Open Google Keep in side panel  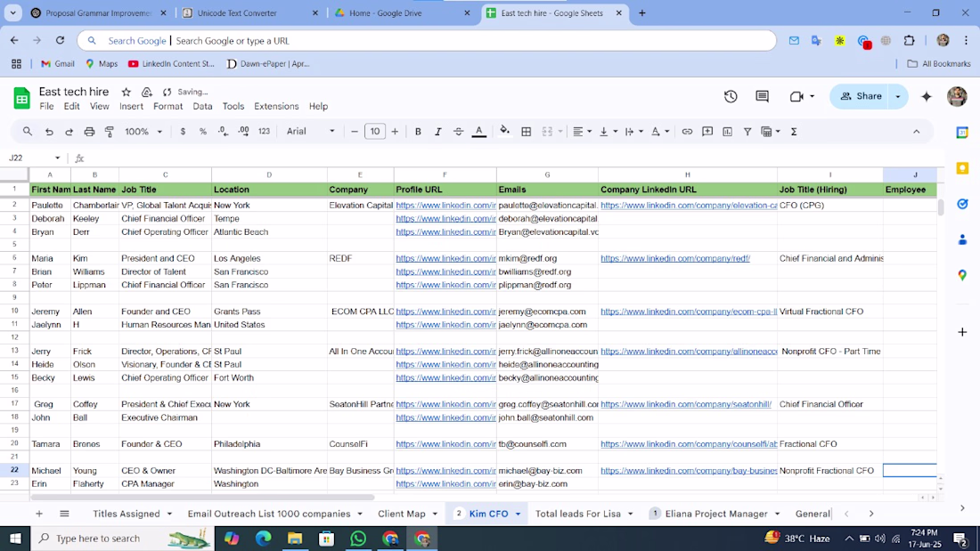(x=962, y=168)
